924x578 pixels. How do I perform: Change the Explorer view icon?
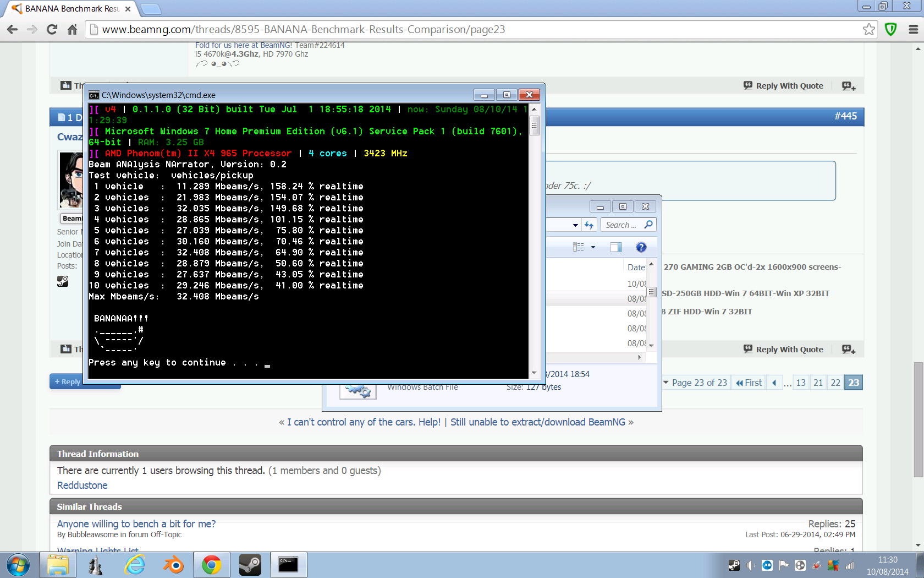(578, 247)
